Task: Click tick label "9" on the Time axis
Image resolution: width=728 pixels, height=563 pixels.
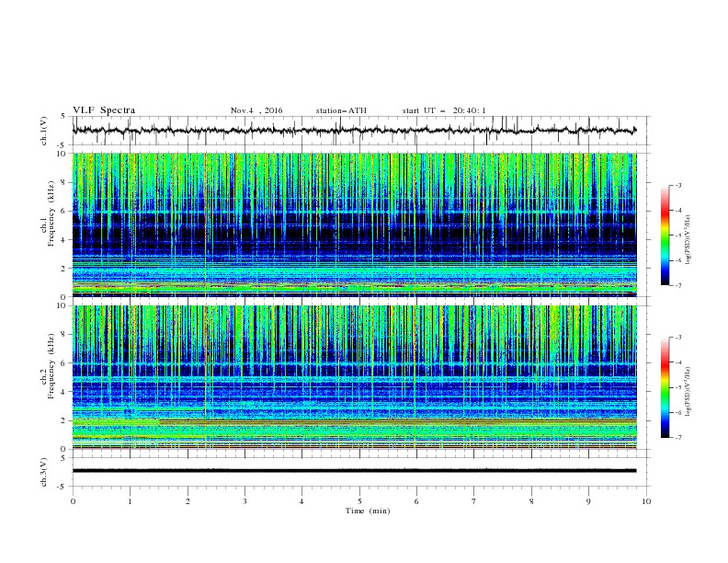Action: tap(588, 501)
